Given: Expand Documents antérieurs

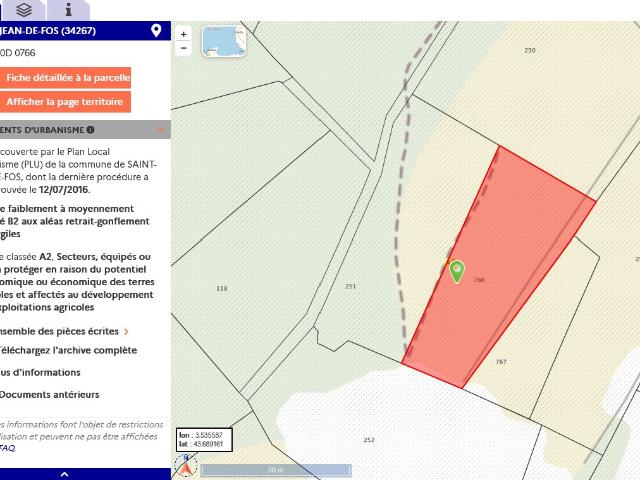Looking at the screenshot, I should (49, 395).
